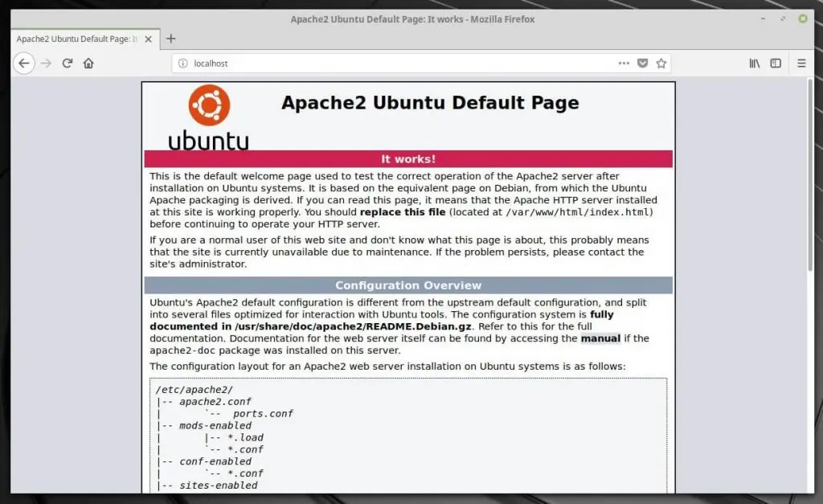Bookmark this page with the star
The width and height of the screenshot is (823, 504).
(x=661, y=63)
